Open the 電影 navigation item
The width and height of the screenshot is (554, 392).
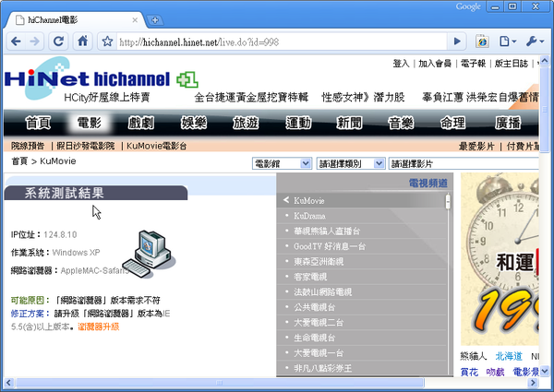[x=90, y=123]
